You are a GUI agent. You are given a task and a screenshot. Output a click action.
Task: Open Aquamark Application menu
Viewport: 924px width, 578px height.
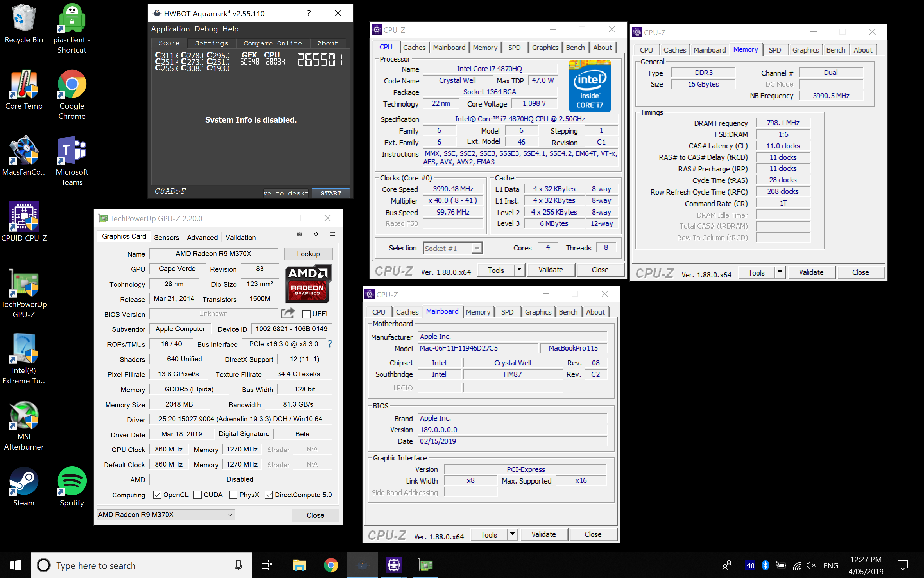[170, 29]
